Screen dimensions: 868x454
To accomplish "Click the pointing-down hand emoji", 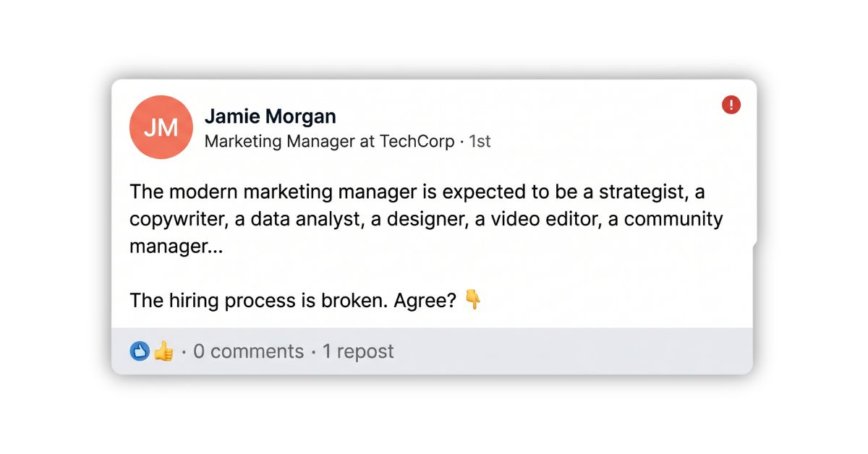I will [472, 299].
